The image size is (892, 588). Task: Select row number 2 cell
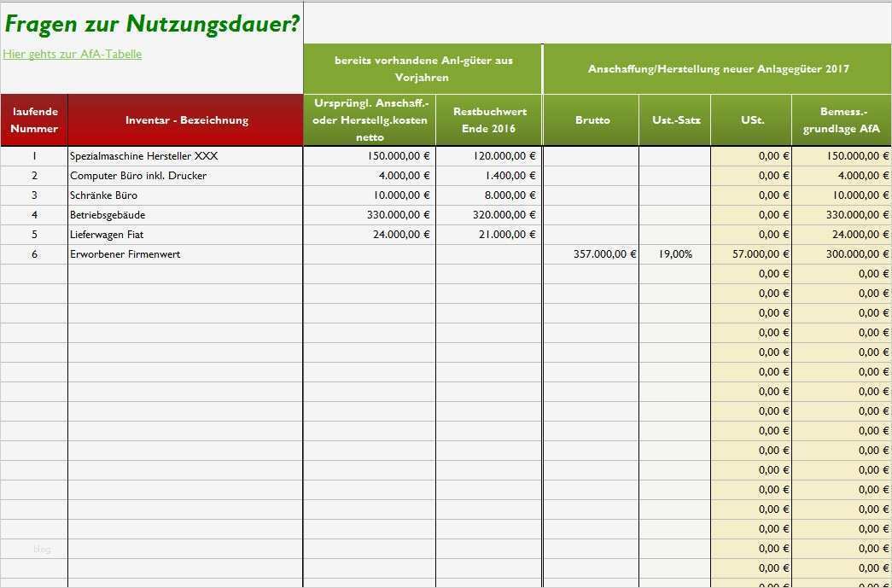[34, 176]
